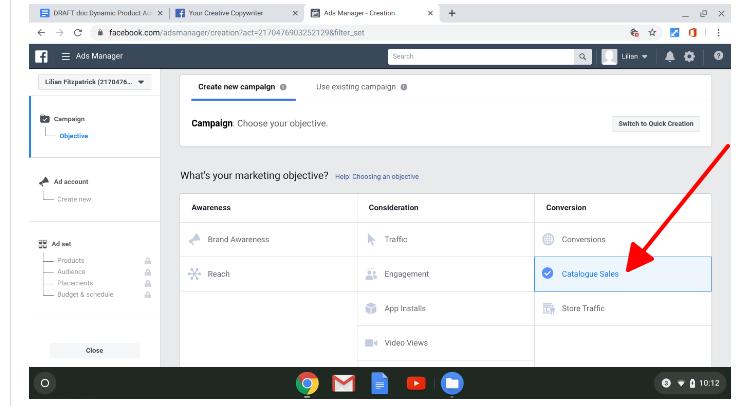Click the Office extension icon
This screenshot has height=406, width=748.
pyautogui.click(x=693, y=32)
